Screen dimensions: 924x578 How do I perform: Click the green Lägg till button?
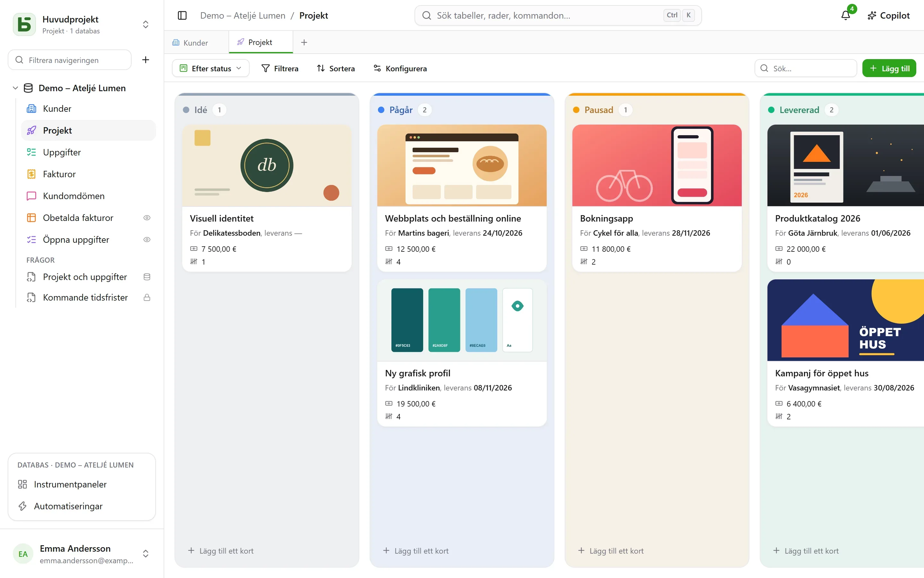pos(889,68)
